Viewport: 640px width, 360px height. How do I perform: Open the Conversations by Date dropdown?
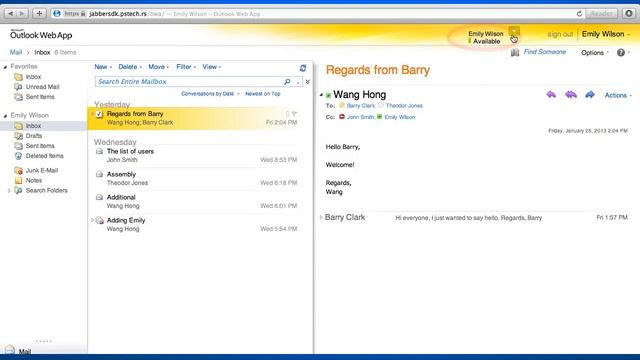point(210,94)
